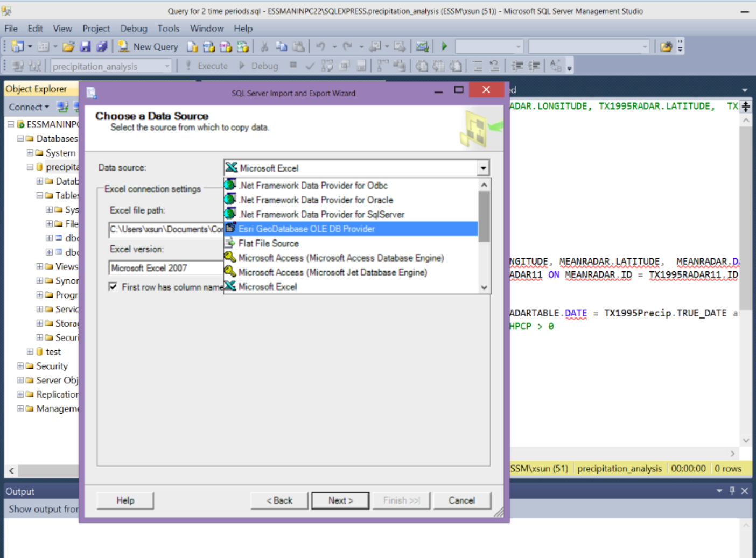This screenshot has height=558, width=756.
Task: Click the Increase Indent icon in the SQL toolbar
Action: (534, 66)
